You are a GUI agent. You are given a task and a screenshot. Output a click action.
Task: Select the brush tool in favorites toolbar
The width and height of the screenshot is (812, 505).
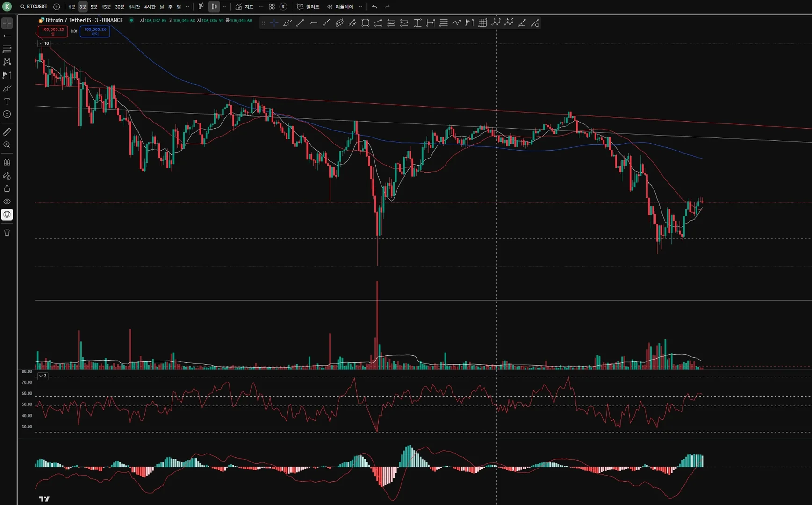tap(287, 22)
